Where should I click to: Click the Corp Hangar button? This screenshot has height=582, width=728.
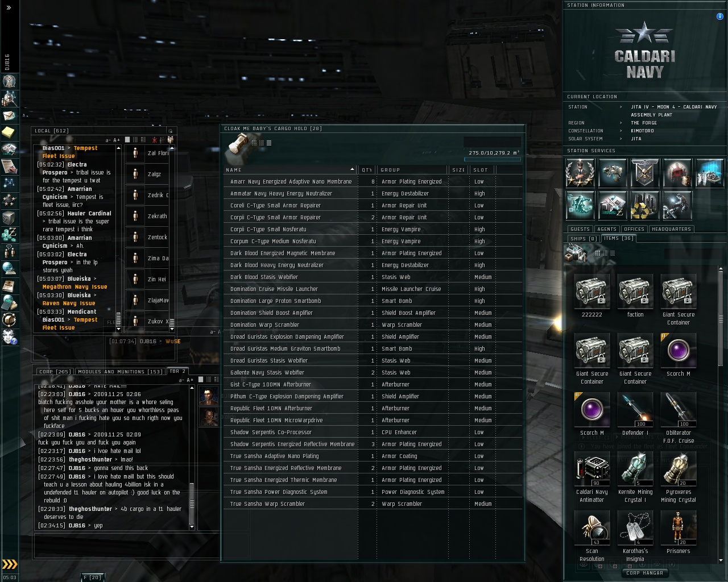click(645, 573)
